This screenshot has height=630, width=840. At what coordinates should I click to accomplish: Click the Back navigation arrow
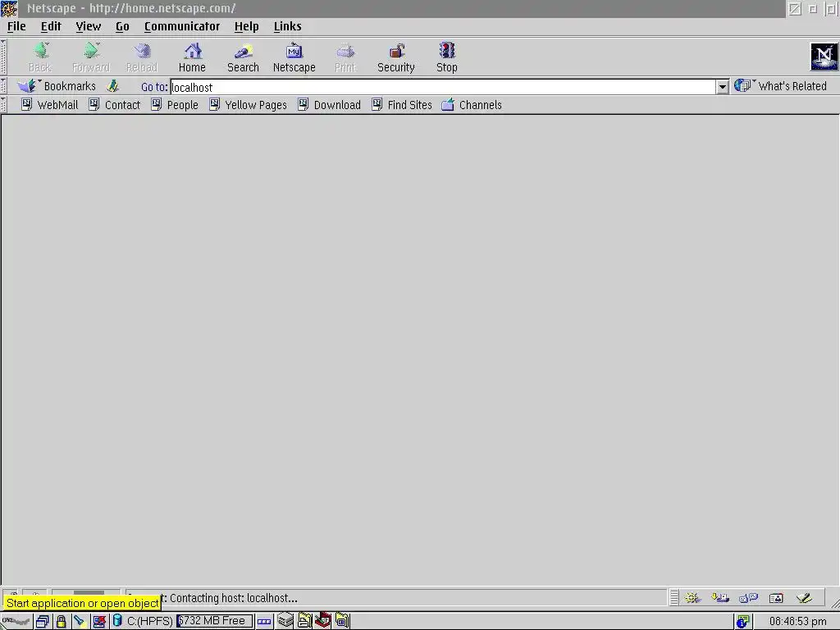(x=40, y=57)
